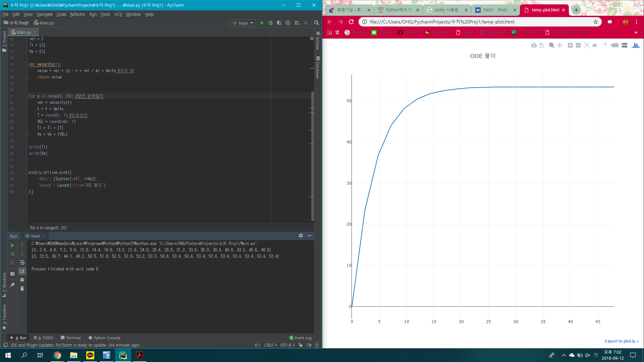Open the Structure side tool window
This screenshot has height=362, width=644.
pyautogui.click(x=4, y=285)
